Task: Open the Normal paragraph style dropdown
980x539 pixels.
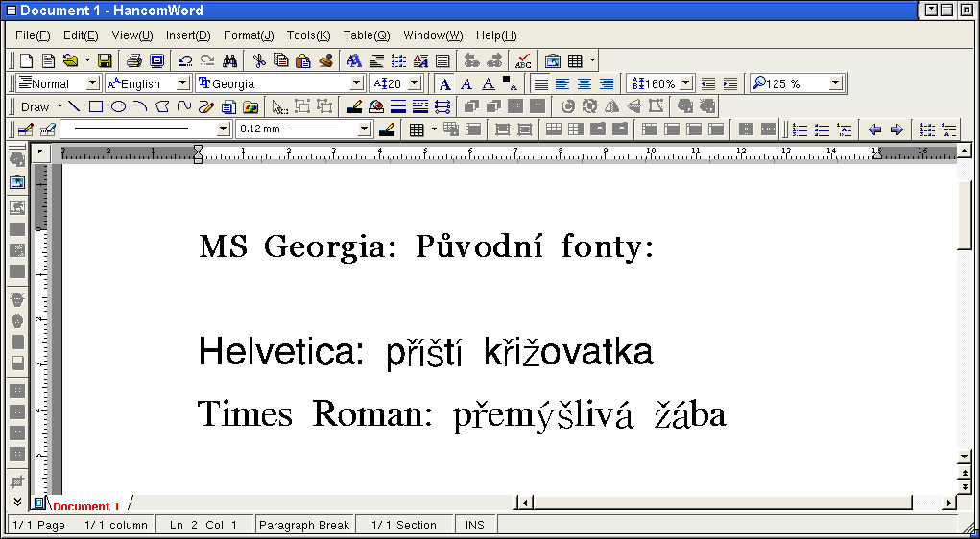Action: [x=93, y=83]
